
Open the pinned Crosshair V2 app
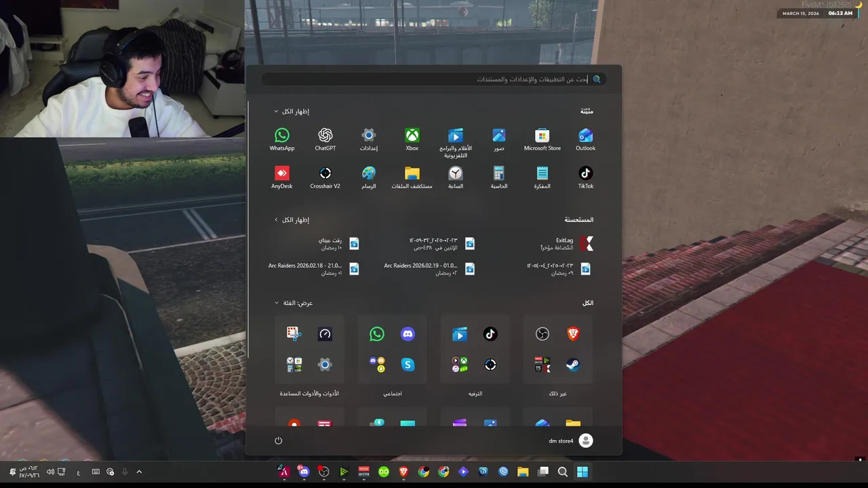click(325, 178)
